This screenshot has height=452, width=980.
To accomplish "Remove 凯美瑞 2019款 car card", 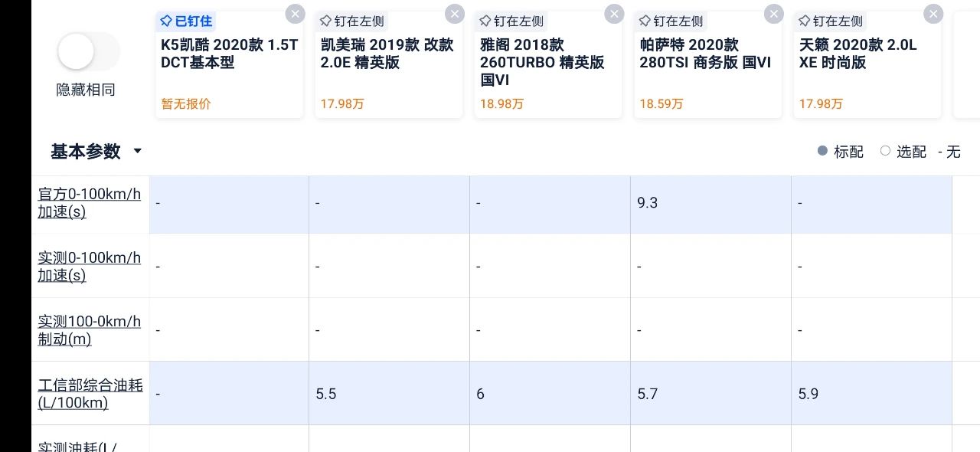I will [x=455, y=14].
